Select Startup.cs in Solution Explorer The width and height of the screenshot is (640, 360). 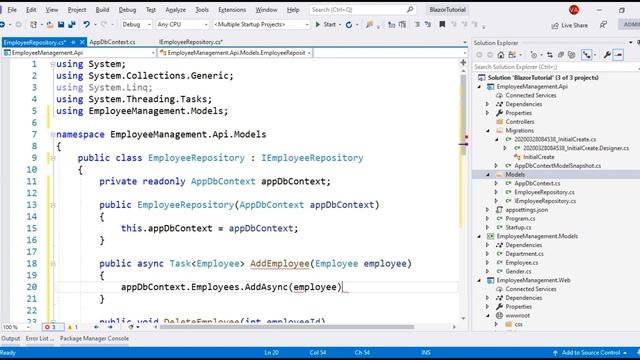coord(518,227)
